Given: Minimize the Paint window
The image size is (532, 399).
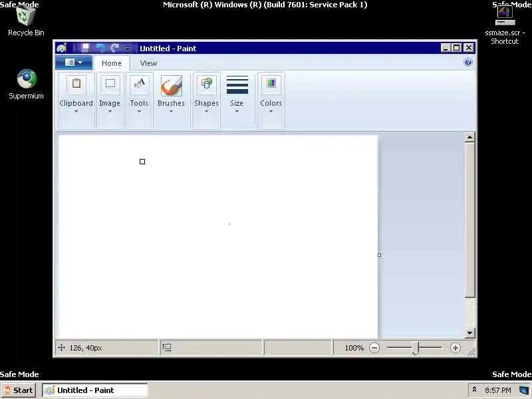Looking at the screenshot, I should [446, 48].
